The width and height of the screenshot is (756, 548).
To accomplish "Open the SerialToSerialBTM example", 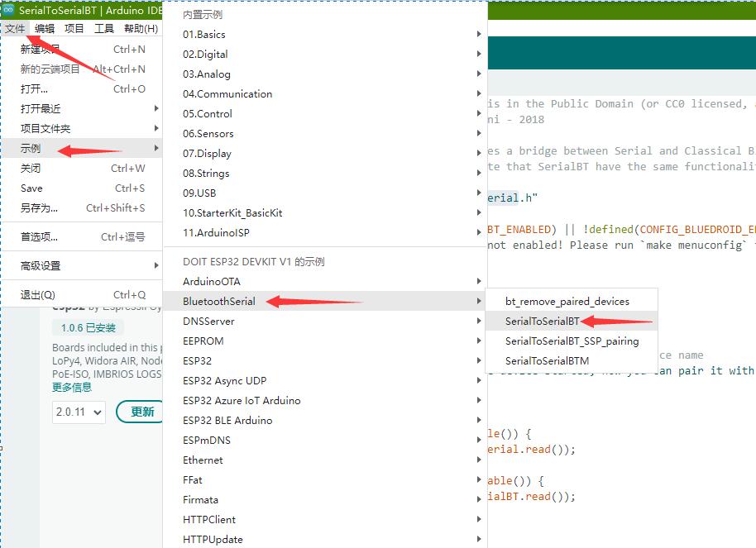I will (x=572, y=360).
